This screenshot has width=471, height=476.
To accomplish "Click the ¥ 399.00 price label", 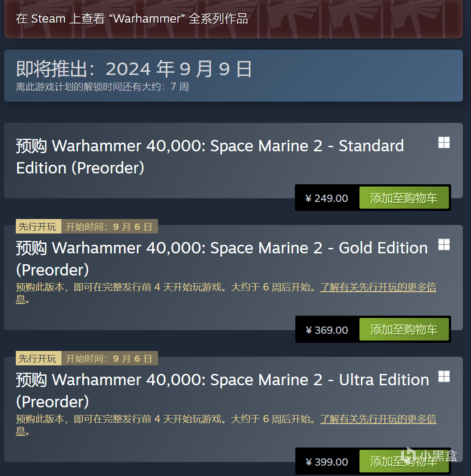I will [327, 462].
